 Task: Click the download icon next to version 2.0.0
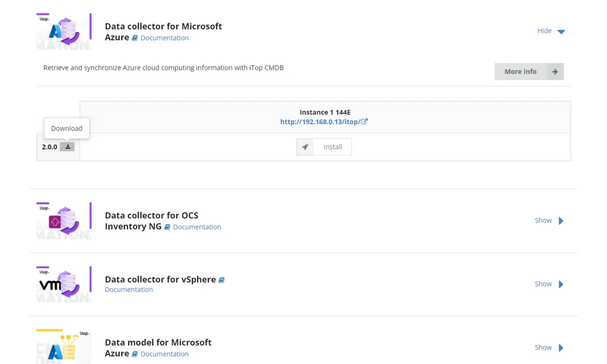point(67,147)
